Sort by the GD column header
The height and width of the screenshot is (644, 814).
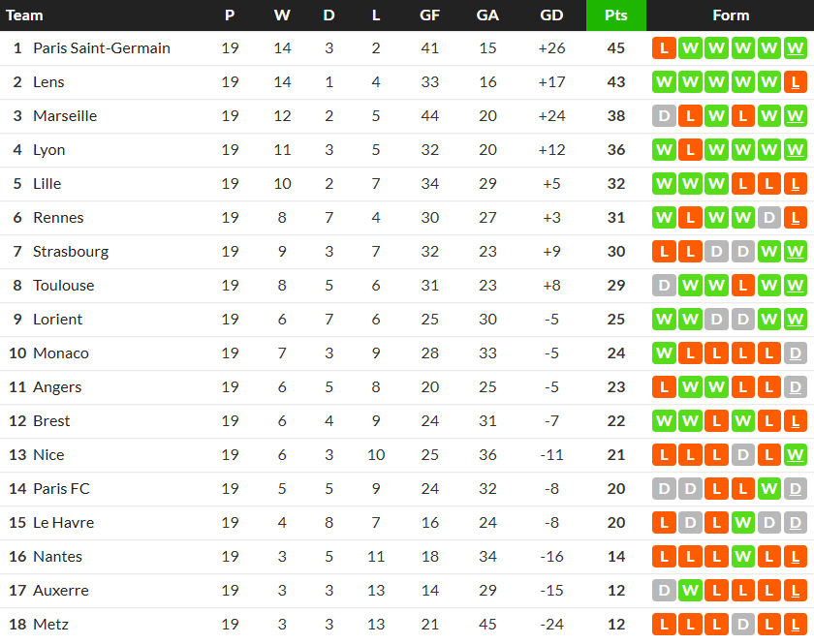551,15
